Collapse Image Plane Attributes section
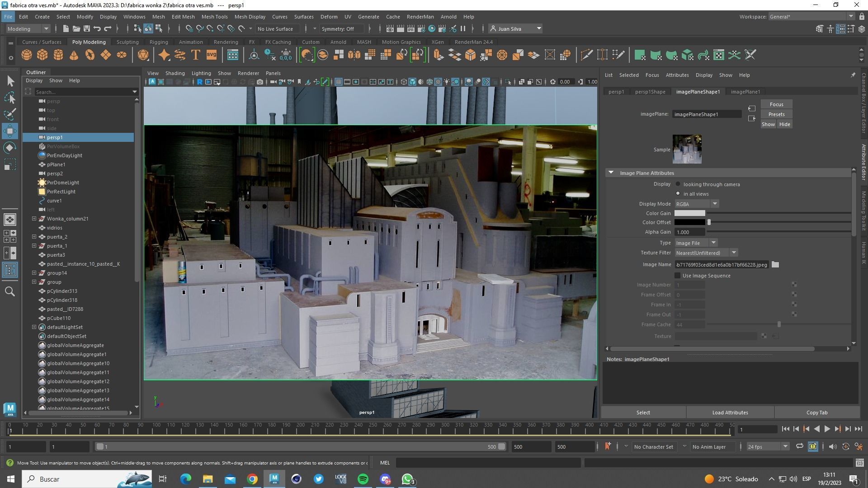The height and width of the screenshot is (488, 868). 611,173
